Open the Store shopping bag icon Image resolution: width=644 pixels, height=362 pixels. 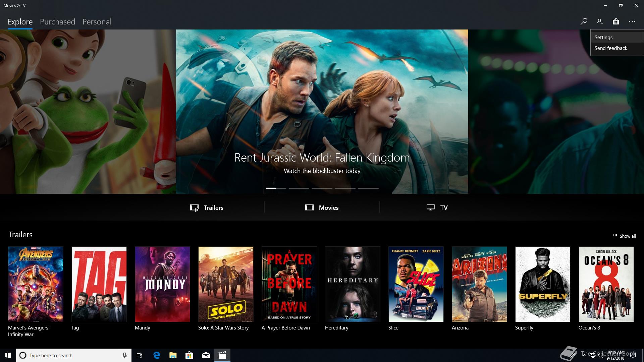coord(616,21)
